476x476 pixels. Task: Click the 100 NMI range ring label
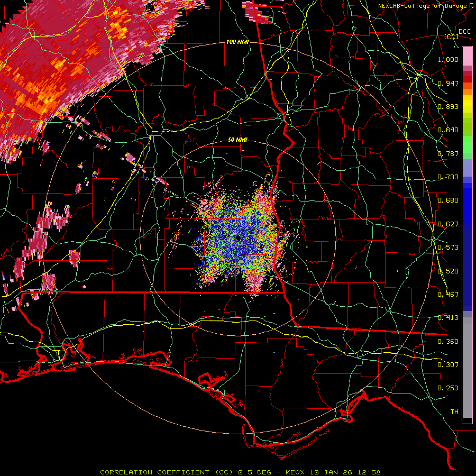tap(237, 42)
